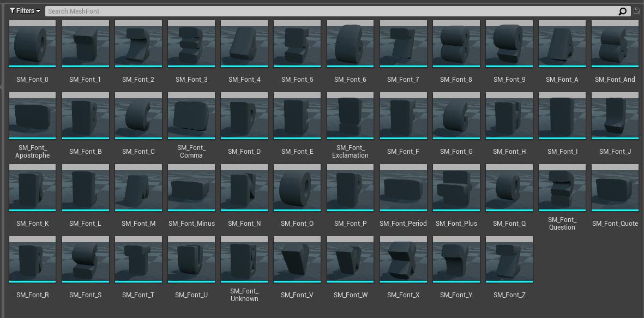Select the SM_Font_S mesh thumbnail
The width and height of the screenshot is (644, 318).
(86, 260)
